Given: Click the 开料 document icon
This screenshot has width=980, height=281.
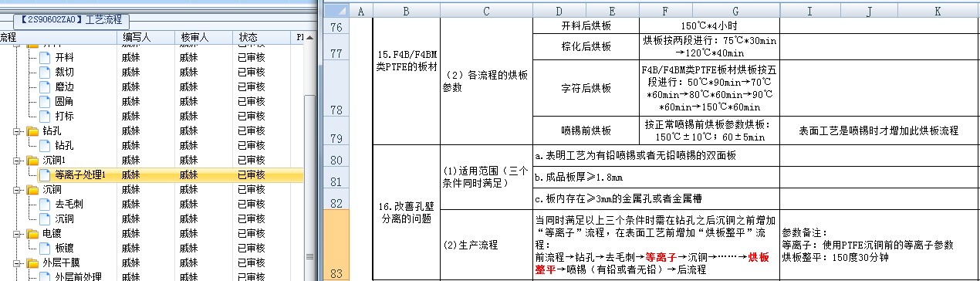Looking at the screenshot, I should [45, 56].
